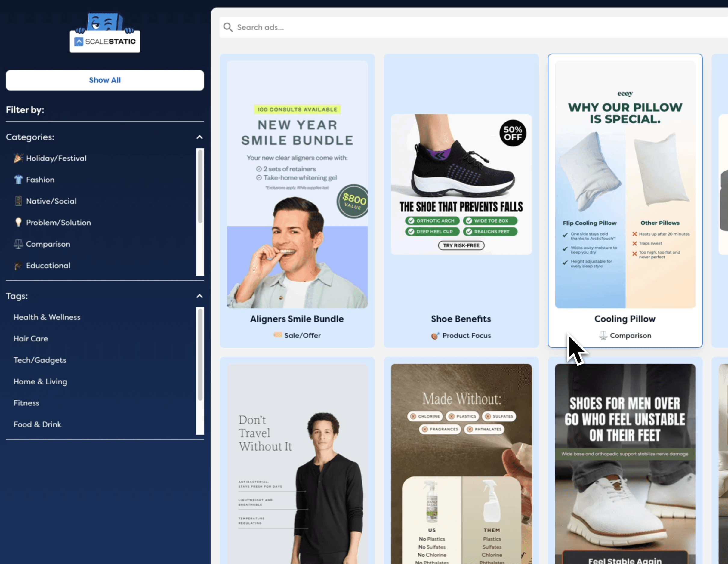The height and width of the screenshot is (564, 728).
Task: Collapse the Categories section chevron
Action: [199, 137]
